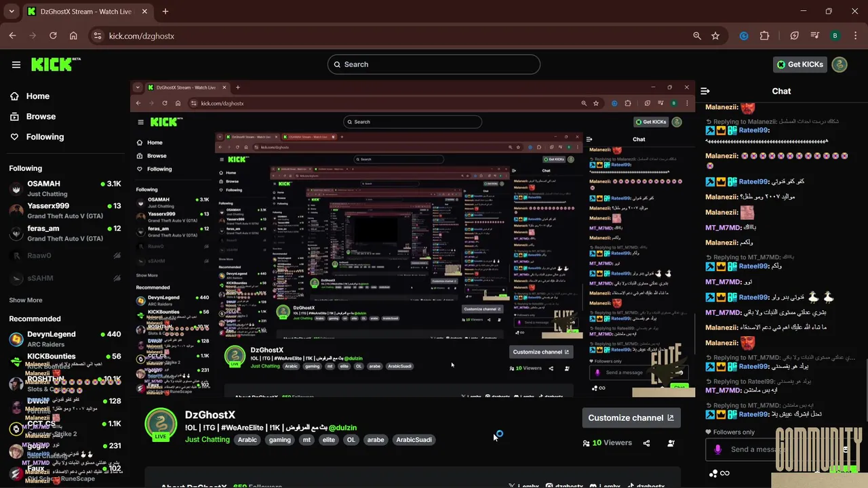Close the DzGhostX Stream tab

click(x=144, y=12)
